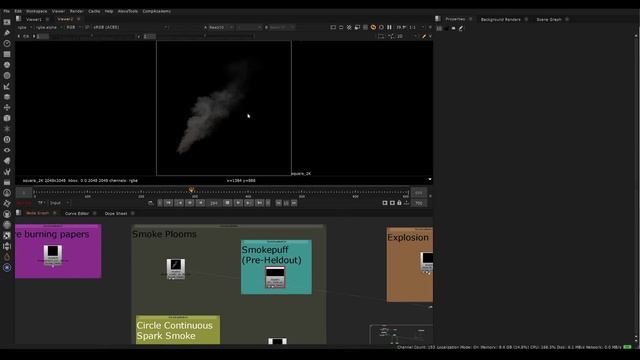Click the Viewer pane content menu icon

coord(19,19)
